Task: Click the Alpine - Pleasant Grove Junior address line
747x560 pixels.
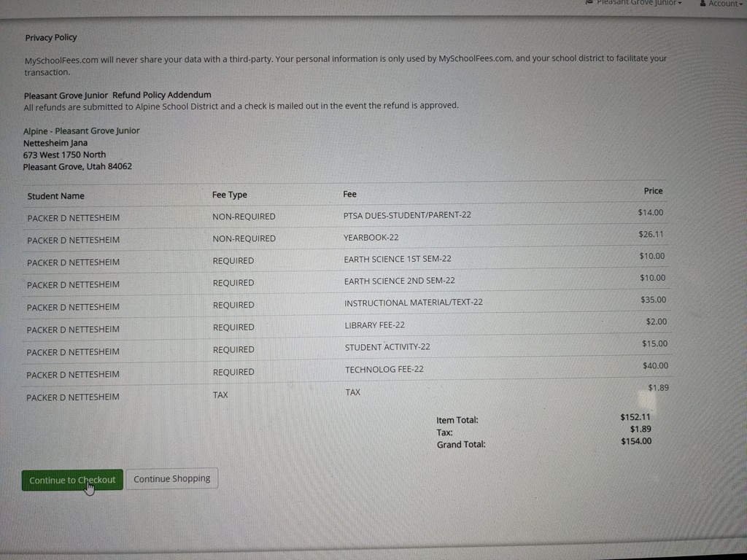Action: (81, 131)
